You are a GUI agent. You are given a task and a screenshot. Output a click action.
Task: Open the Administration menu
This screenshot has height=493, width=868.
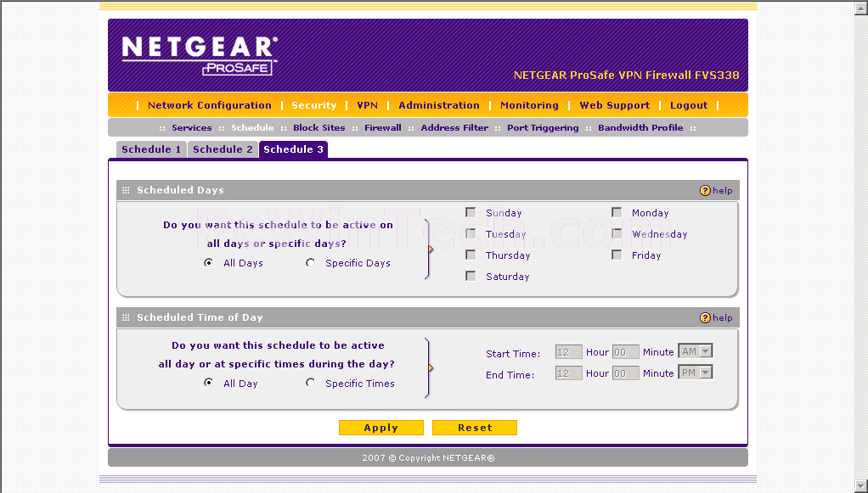439,105
